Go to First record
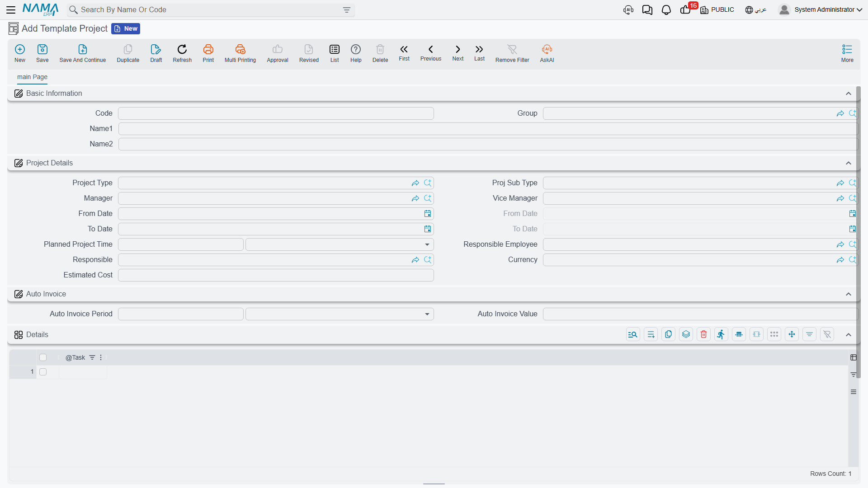The image size is (868, 488). click(404, 53)
